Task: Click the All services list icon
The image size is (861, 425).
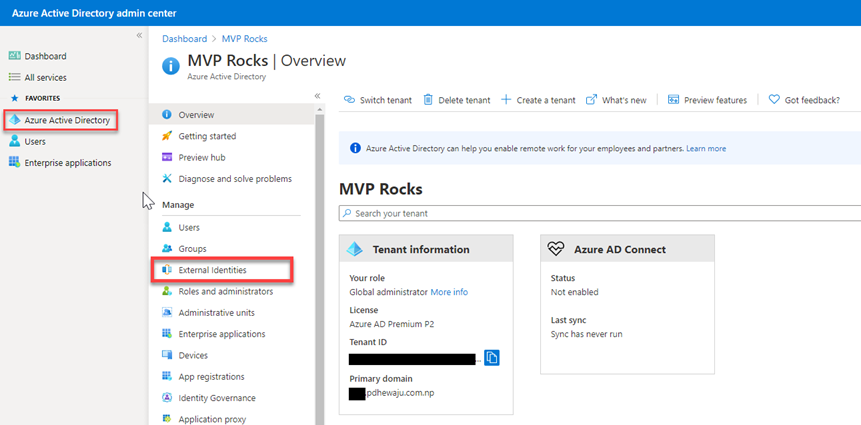Action: [x=15, y=77]
